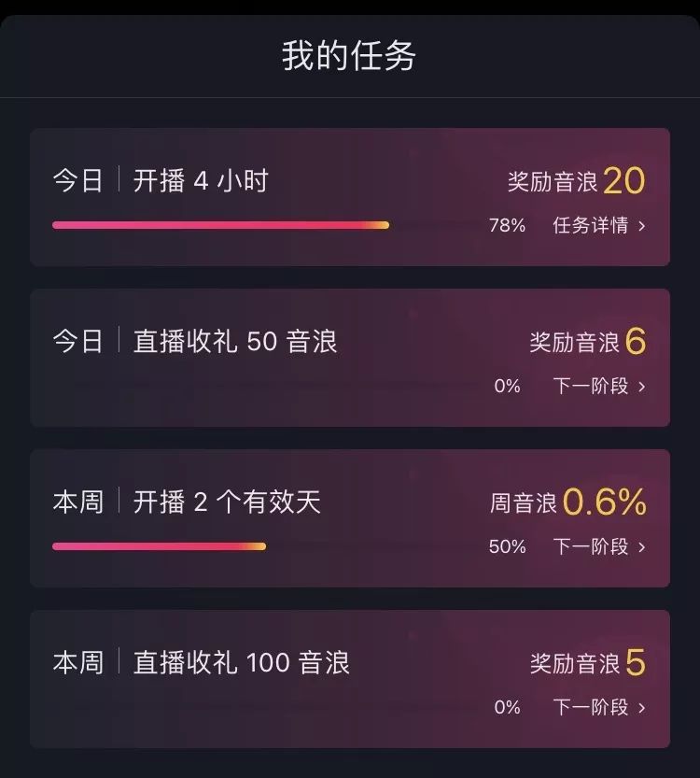Click the chevron beside 下一阶段 in 直播收礼 100 card
This screenshot has width=700, height=778.
pyautogui.click(x=642, y=708)
